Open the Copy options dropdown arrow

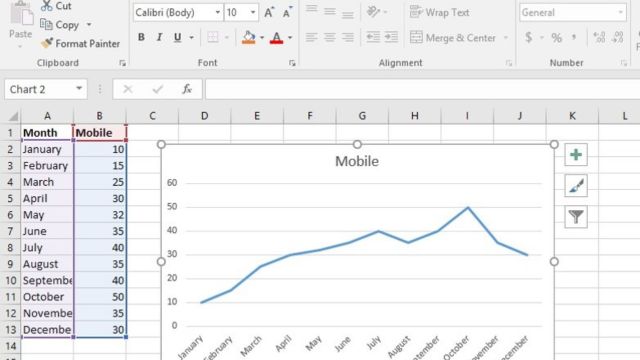pyautogui.click(x=89, y=25)
